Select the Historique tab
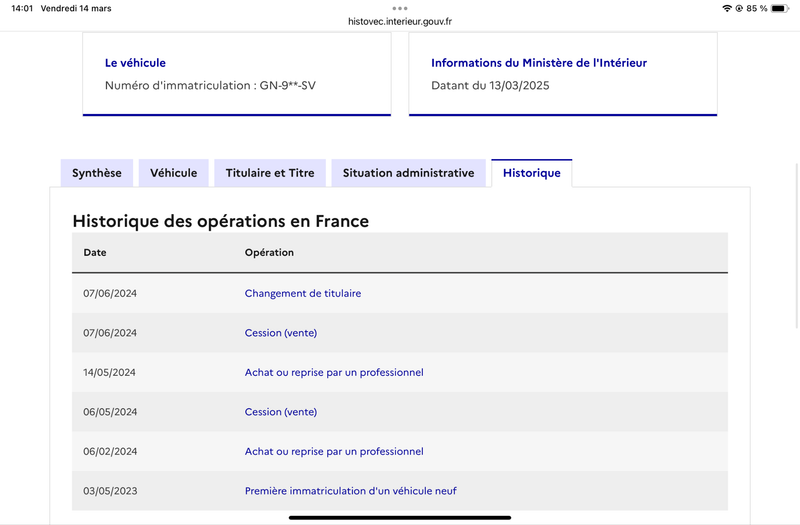This screenshot has height=525, width=800. [x=532, y=173]
